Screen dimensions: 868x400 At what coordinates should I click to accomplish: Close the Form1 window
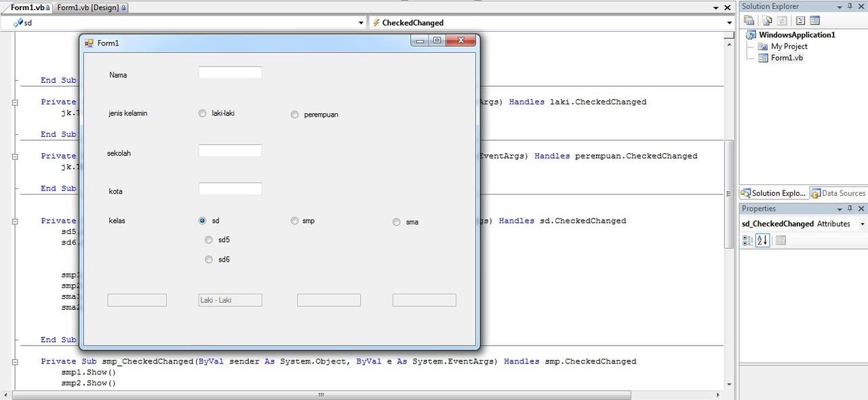coord(461,41)
